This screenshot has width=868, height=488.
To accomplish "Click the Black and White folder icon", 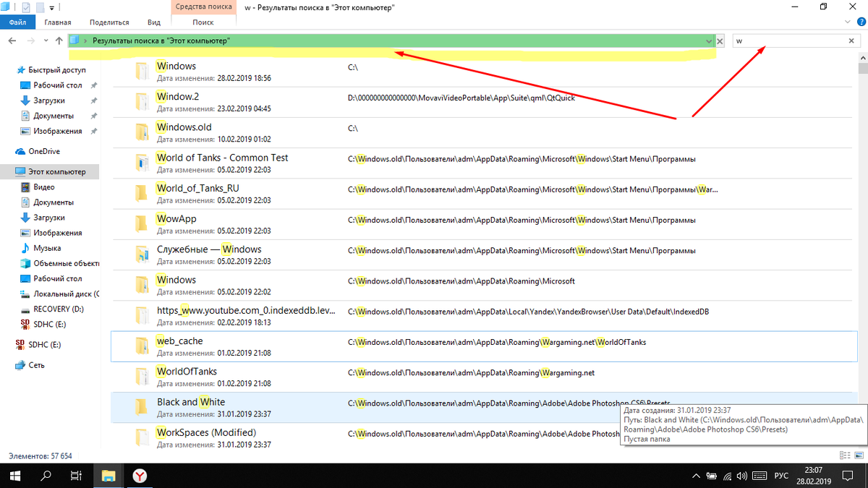I will [x=141, y=406].
